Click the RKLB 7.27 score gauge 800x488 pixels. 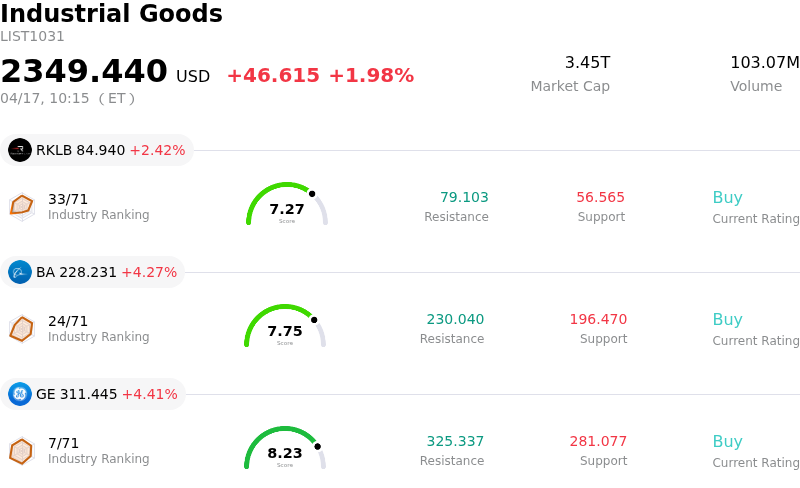(x=287, y=205)
